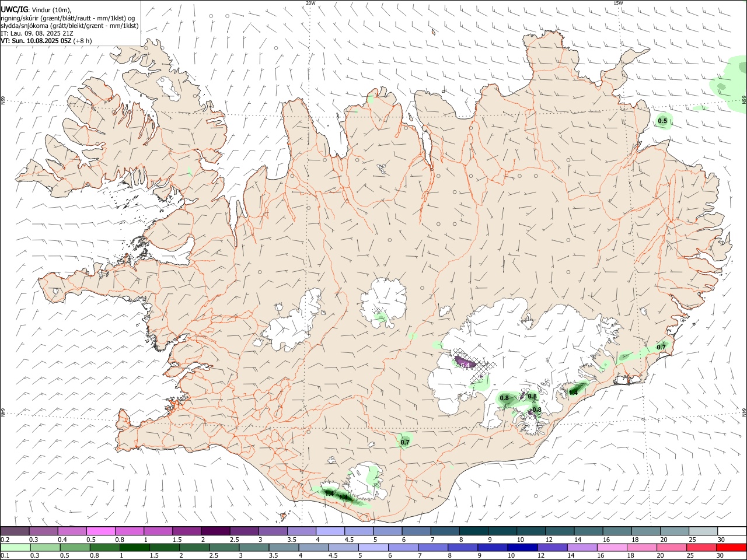The height and width of the screenshot is (560, 747).
Task: Click the dark mauve 0.2 swatch in upper legend
Action: tap(15, 531)
